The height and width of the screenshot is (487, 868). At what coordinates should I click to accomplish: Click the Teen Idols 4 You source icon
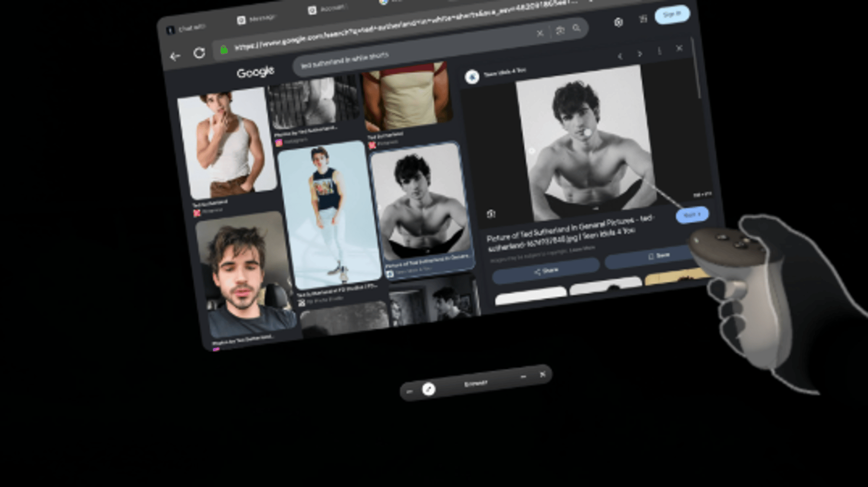pyautogui.click(x=472, y=77)
